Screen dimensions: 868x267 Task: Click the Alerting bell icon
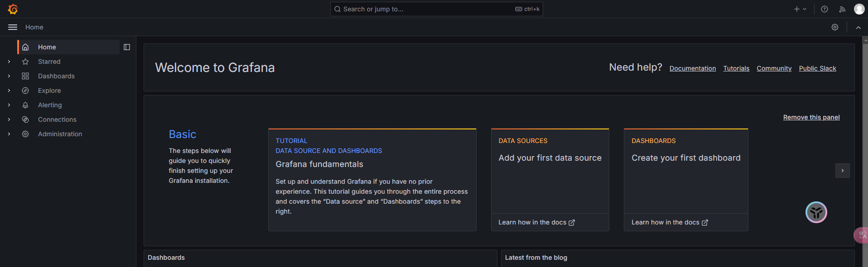[x=25, y=105]
